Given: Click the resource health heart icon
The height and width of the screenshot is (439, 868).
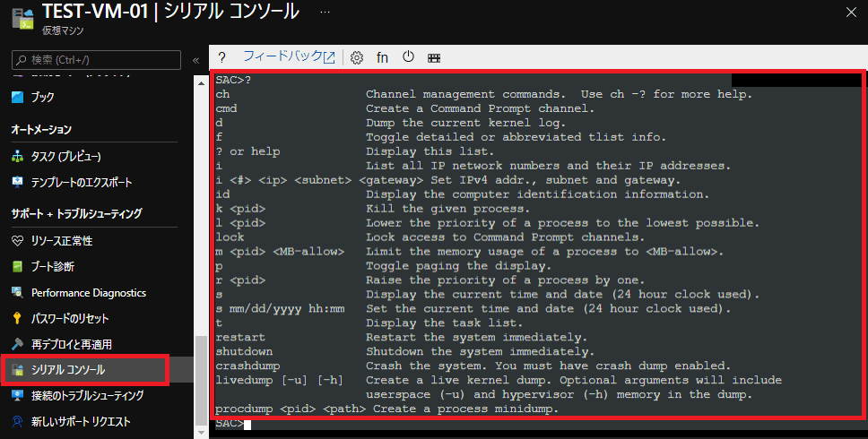Looking at the screenshot, I should click(x=18, y=241).
